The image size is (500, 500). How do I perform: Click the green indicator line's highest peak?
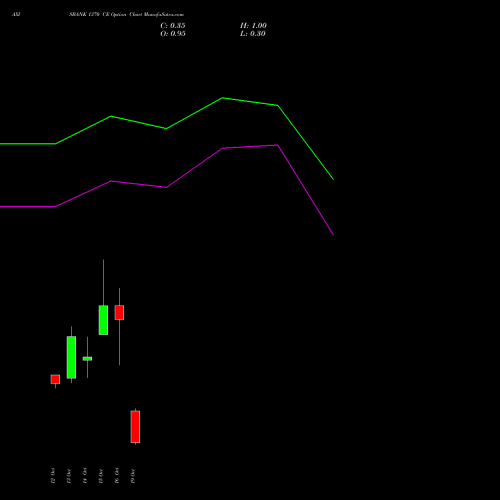tap(223, 98)
